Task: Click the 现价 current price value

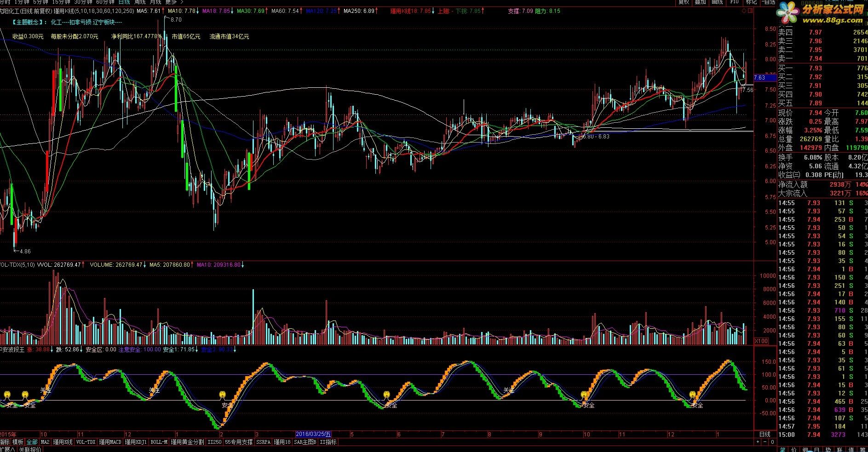Action: 815,113
